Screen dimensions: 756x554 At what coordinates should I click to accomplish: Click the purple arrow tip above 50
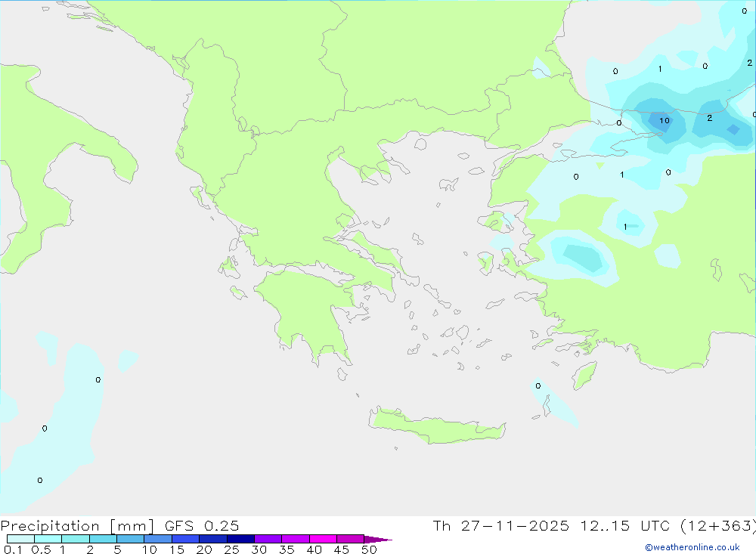tap(378, 539)
